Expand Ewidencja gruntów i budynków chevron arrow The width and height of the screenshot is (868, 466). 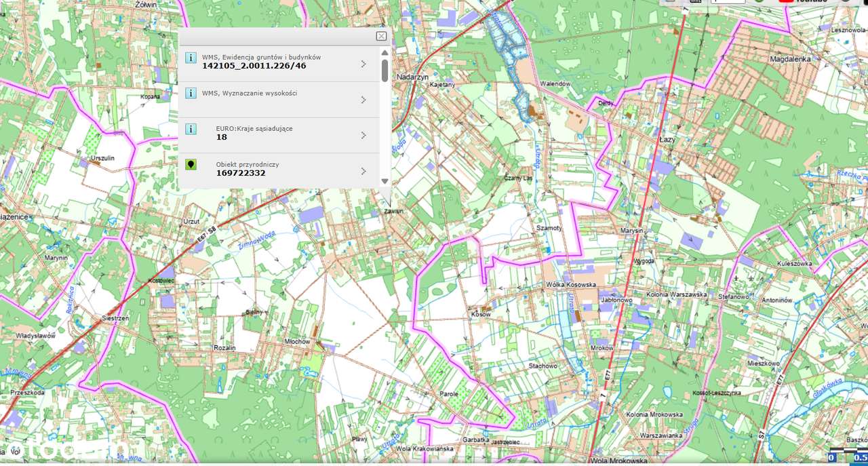click(x=363, y=64)
